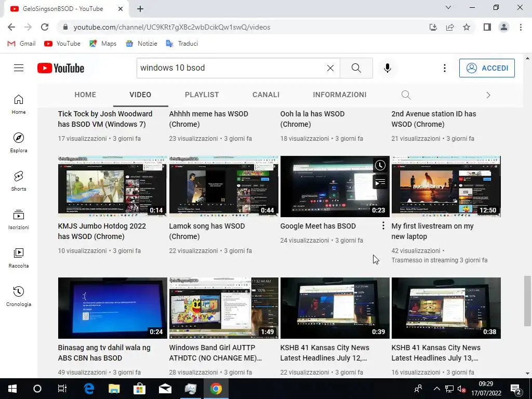Click the YouTube logo
Viewport: 532px width, 399px height.
click(61, 68)
